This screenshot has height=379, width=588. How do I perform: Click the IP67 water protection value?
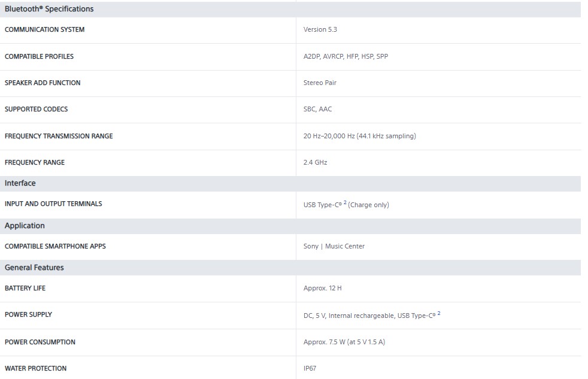310,368
